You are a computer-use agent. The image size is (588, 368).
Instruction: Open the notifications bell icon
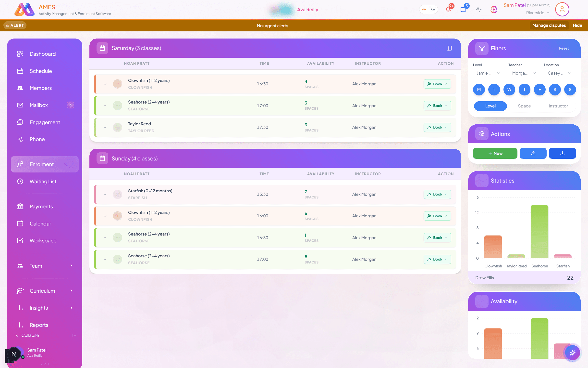coord(448,10)
